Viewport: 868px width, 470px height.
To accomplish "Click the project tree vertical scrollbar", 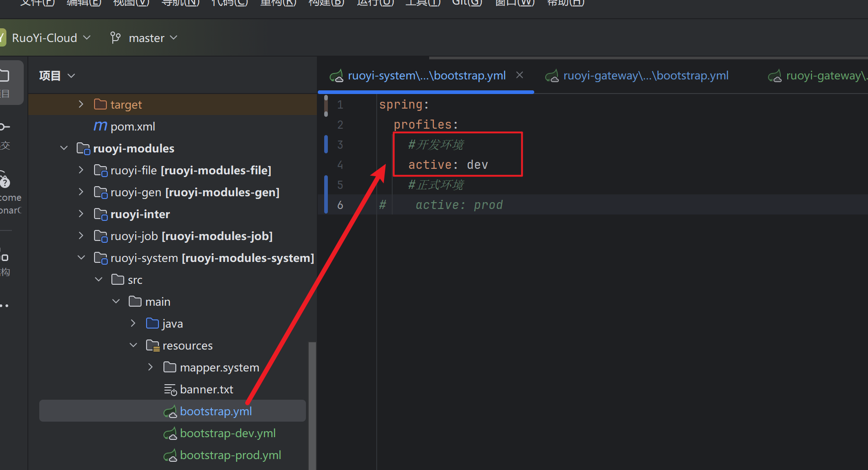I will click(312, 405).
